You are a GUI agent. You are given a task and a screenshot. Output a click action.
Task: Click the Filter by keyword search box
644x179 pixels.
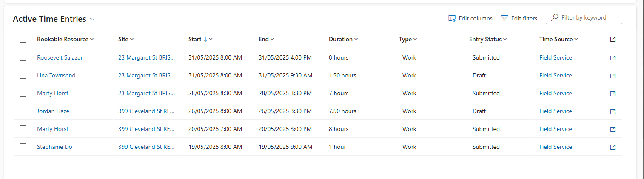(584, 17)
